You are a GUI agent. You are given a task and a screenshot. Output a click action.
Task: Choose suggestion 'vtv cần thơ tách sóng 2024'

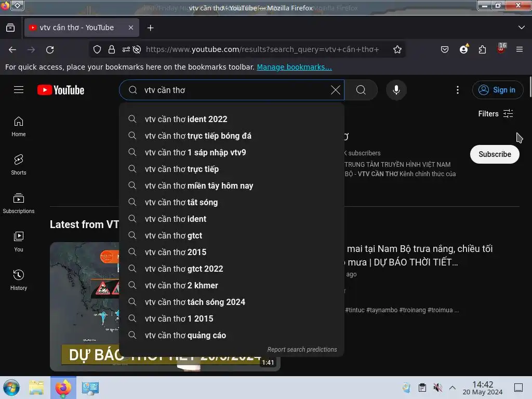[232, 302]
